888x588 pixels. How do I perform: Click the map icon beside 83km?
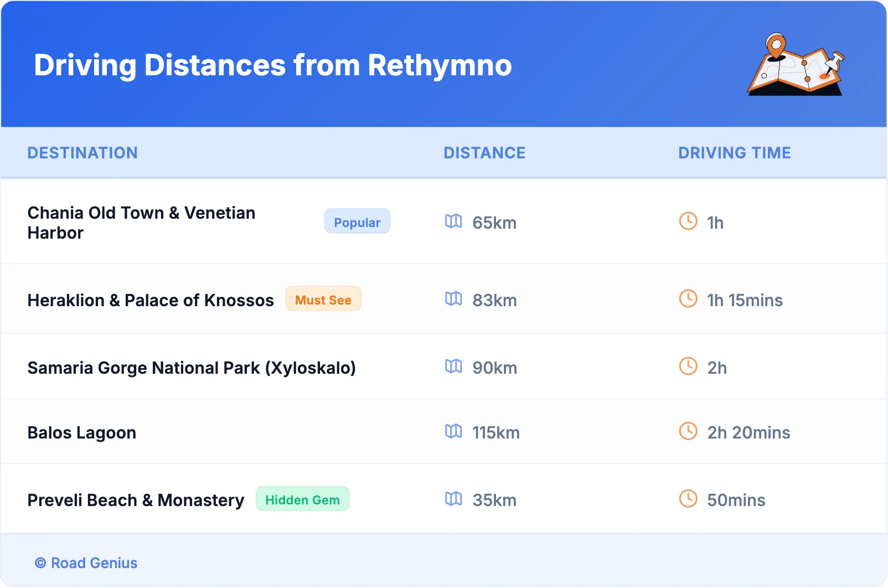453,299
